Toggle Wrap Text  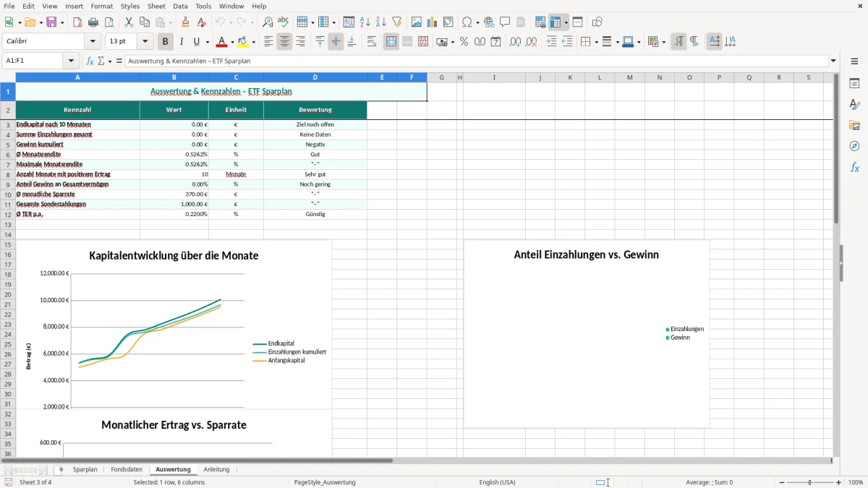[x=372, y=42]
